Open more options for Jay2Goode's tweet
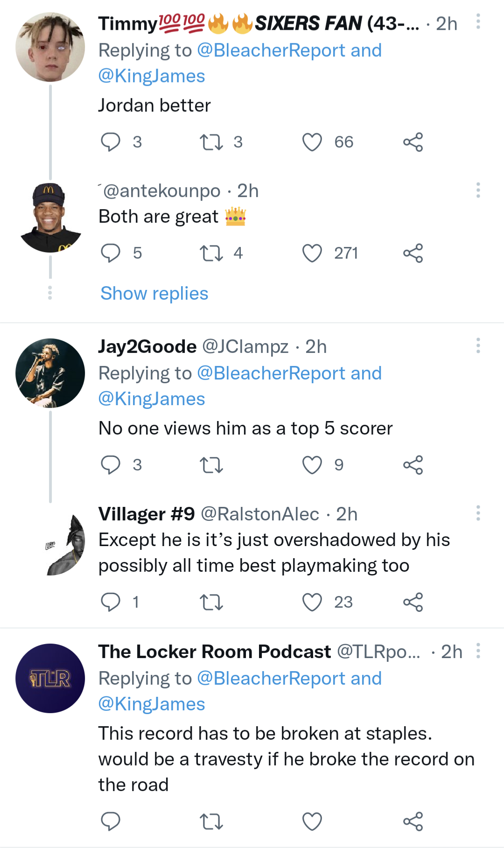This screenshot has height=849, width=504. pos(478,346)
